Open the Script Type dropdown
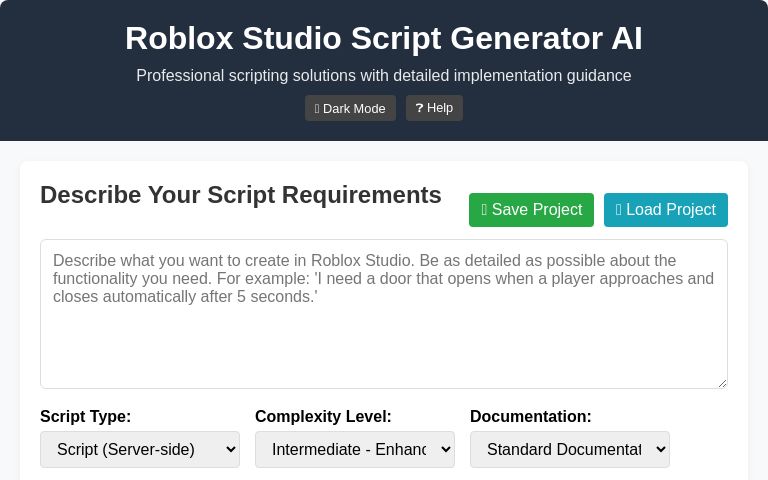The image size is (768, 480). pyautogui.click(x=140, y=449)
